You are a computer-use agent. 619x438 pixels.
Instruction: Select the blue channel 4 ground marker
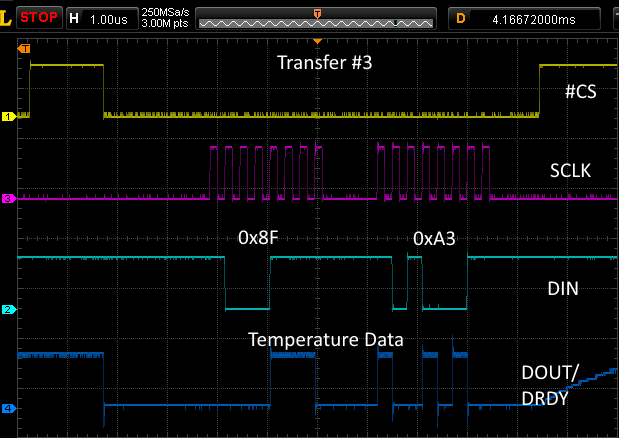click(x=9, y=408)
